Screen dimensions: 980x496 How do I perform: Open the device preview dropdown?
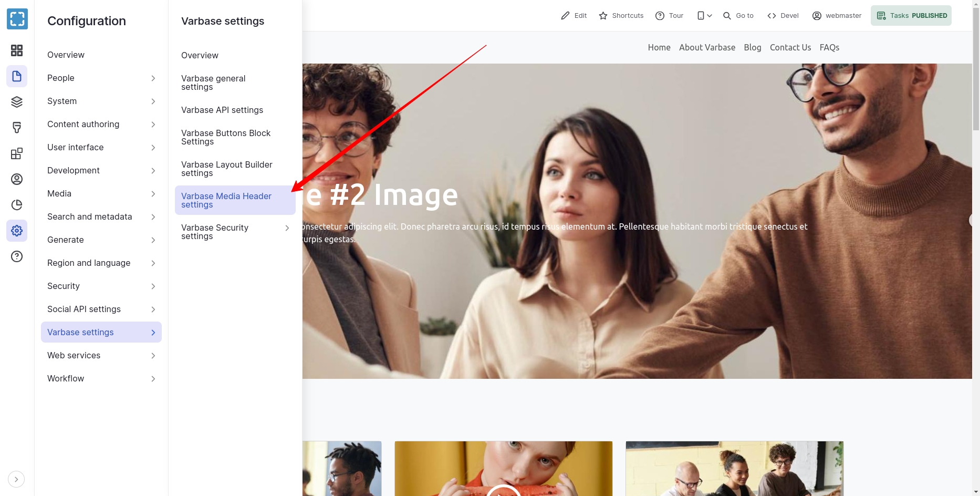[704, 16]
